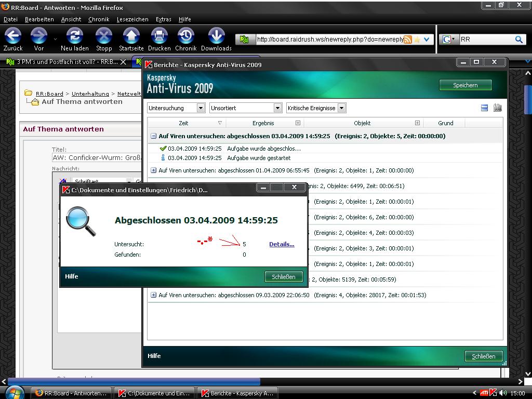The image size is (532, 399).
Task: Click Schließen in the Berichte window
Action: click(484, 356)
